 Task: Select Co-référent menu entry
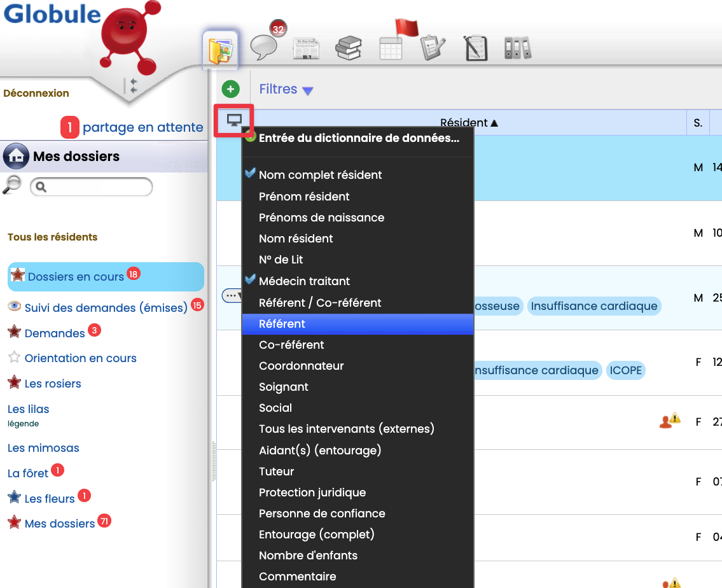tap(291, 345)
